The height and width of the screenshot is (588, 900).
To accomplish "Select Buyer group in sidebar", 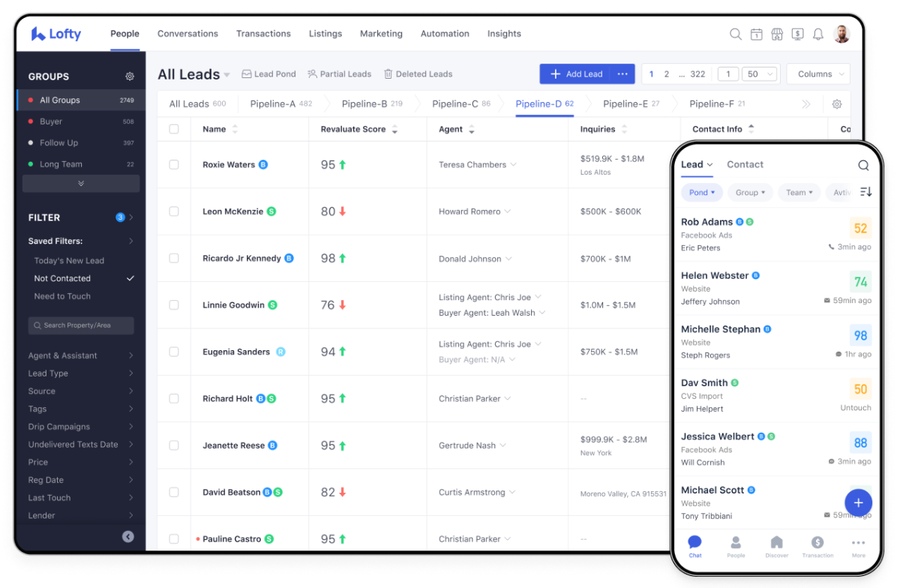I will pos(81,121).
